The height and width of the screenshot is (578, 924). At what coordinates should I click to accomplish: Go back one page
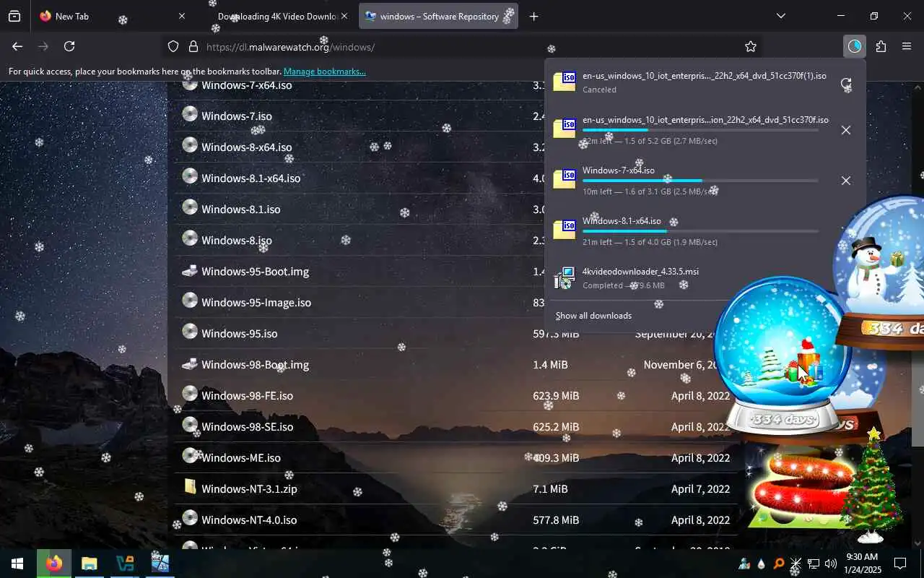click(x=17, y=46)
